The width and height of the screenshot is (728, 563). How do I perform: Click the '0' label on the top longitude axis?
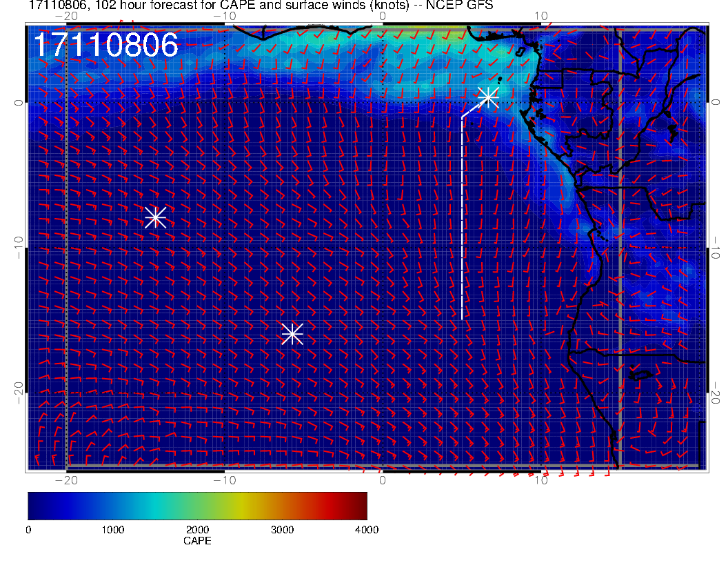[x=383, y=16]
